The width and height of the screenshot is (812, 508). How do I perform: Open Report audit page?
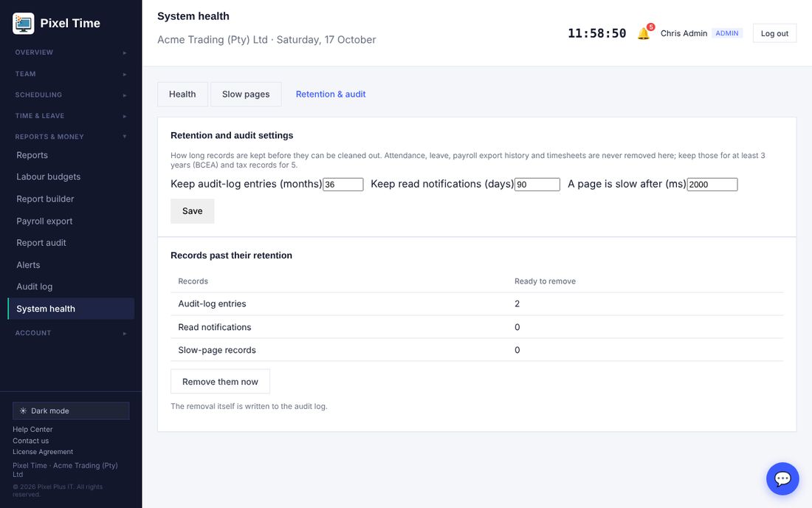click(71, 243)
